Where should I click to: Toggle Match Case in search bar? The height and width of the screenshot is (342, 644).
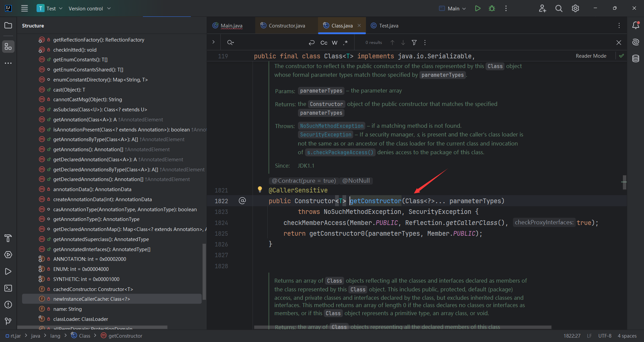point(324,43)
